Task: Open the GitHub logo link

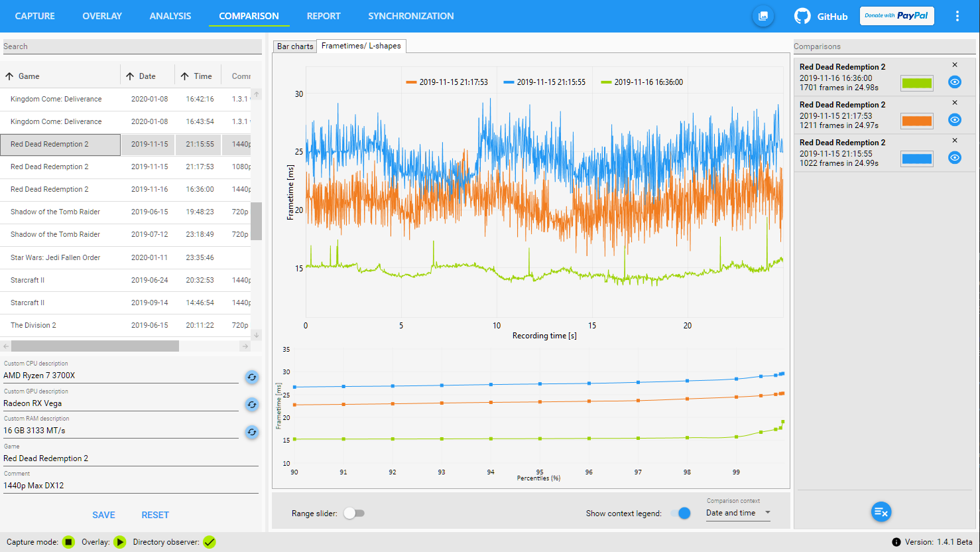Action: coord(802,16)
